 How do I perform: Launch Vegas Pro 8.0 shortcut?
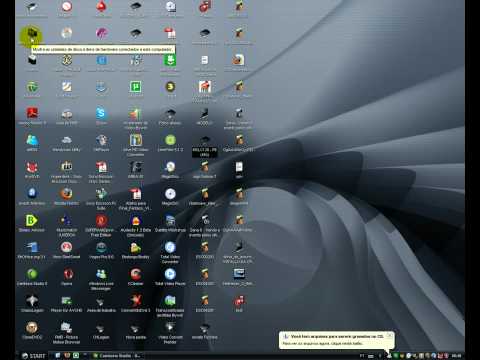tap(101, 250)
